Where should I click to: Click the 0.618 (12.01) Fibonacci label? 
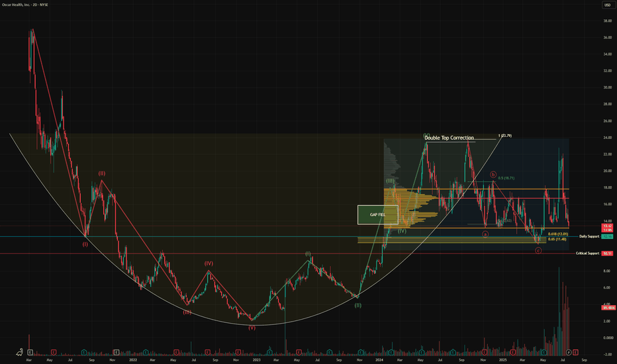tap(558, 234)
